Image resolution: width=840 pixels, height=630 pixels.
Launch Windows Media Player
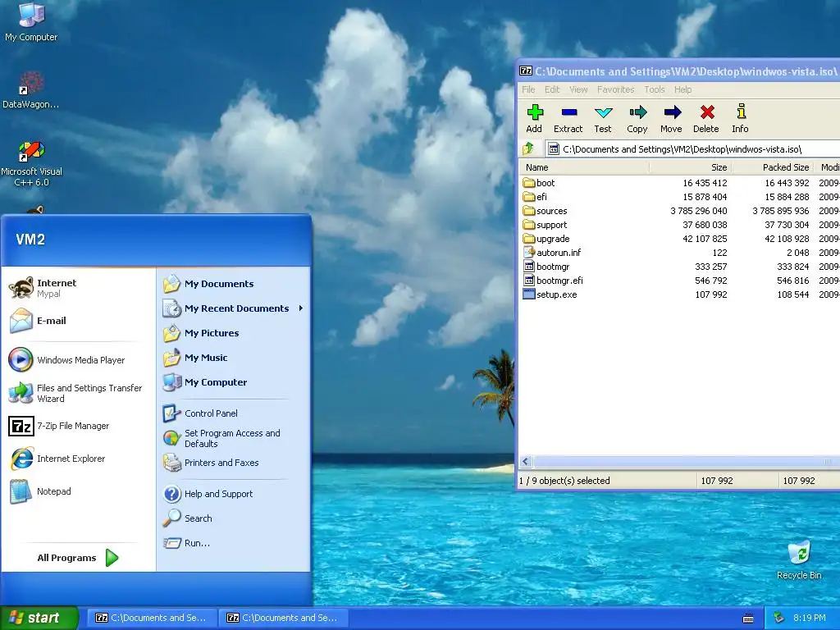(78, 360)
